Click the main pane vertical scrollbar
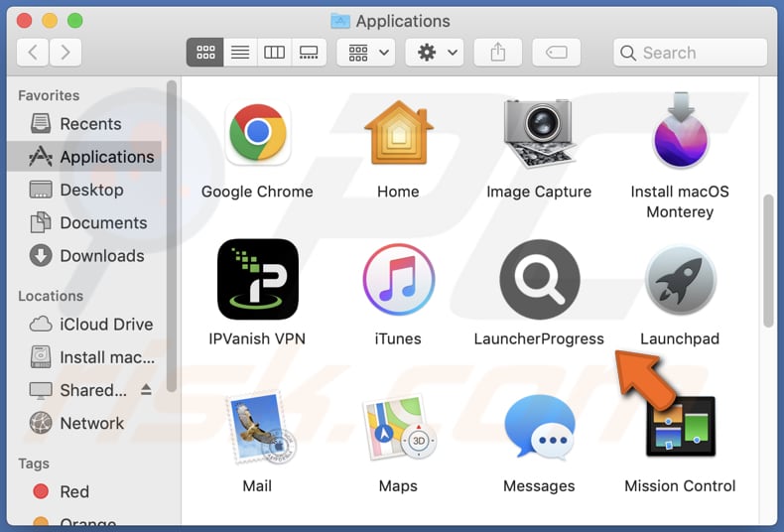 pyautogui.click(x=768, y=260)
